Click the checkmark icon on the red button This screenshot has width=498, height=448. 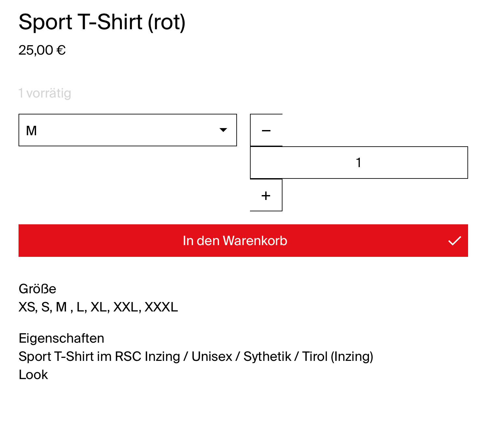454,241
